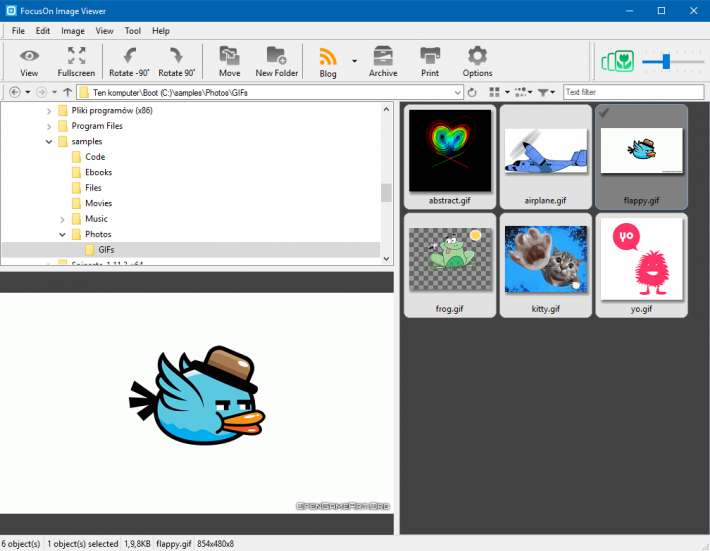This screenshot has width=710, height=551.
Task: Expand the Program Files folder
Action: (x=49, y=126)
